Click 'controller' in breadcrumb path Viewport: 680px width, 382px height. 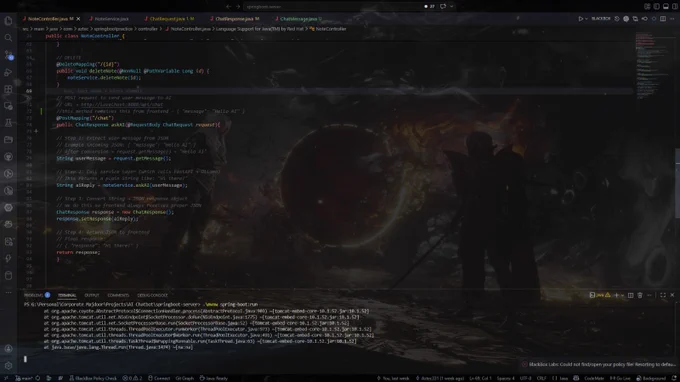click(147, 29)
